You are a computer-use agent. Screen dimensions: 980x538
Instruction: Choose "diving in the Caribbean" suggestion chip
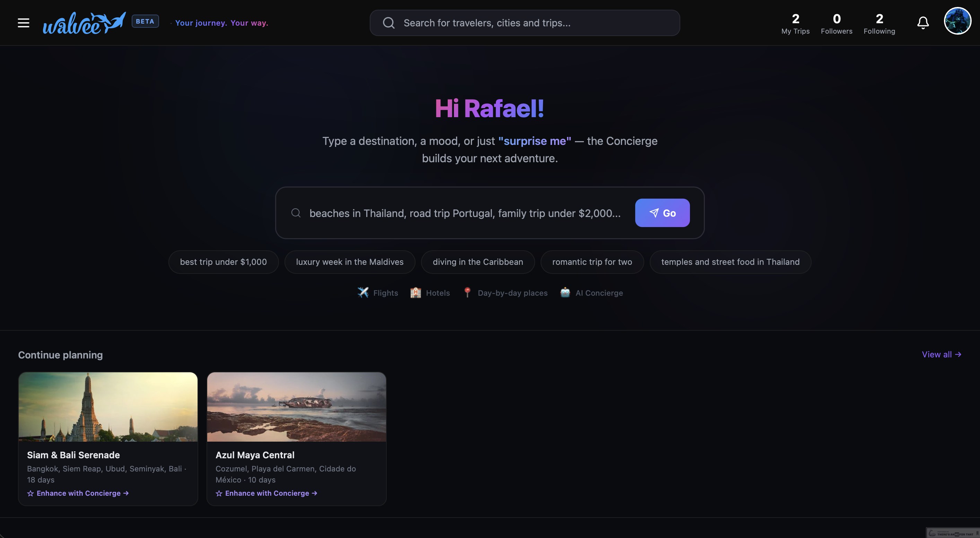pyautogui.click(x=478, y=262)
